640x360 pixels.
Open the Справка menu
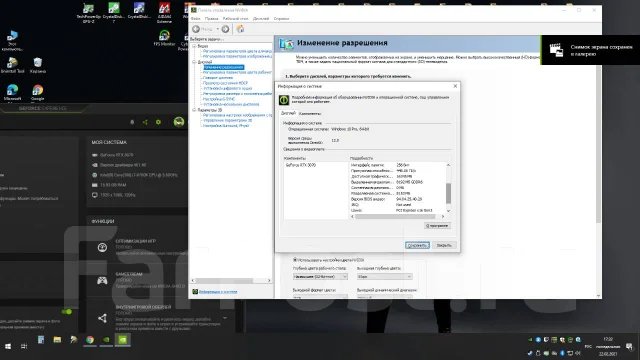click(281, 19)
